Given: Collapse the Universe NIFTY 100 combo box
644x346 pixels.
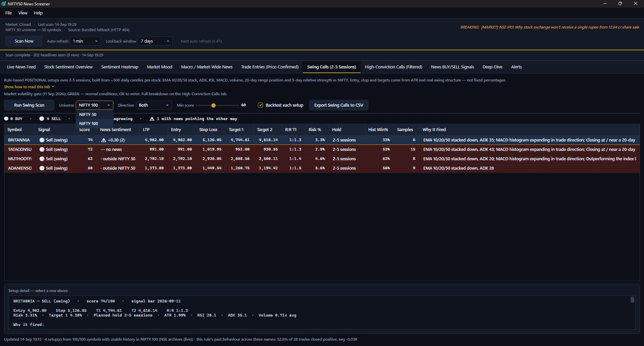Looking at the screenshot, I should tap(95, 105).
